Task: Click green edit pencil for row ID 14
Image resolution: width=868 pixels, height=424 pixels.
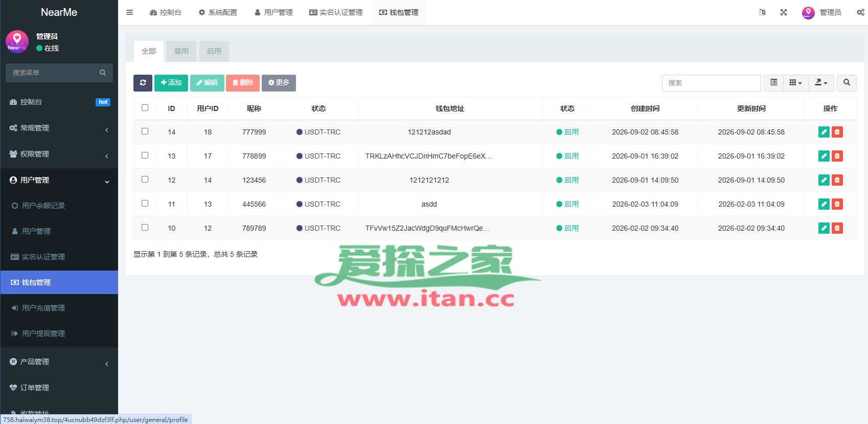Action: (824, 132)
